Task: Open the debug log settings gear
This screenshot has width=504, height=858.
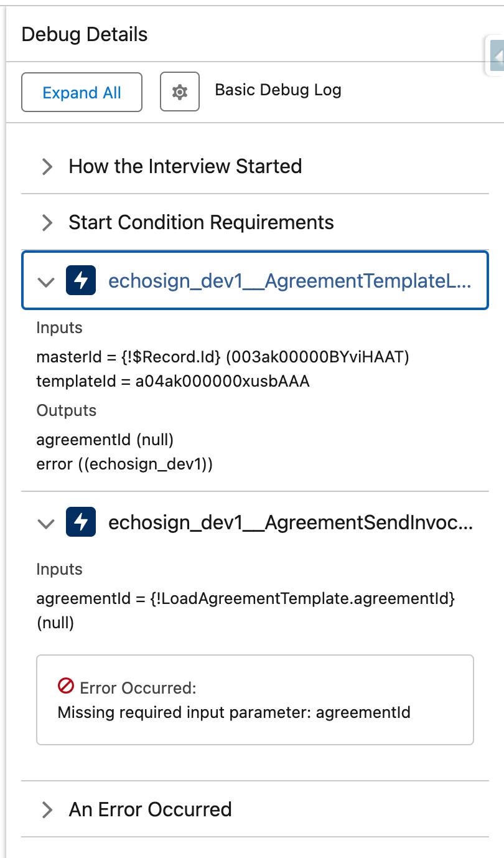Action: click(180, 92)
